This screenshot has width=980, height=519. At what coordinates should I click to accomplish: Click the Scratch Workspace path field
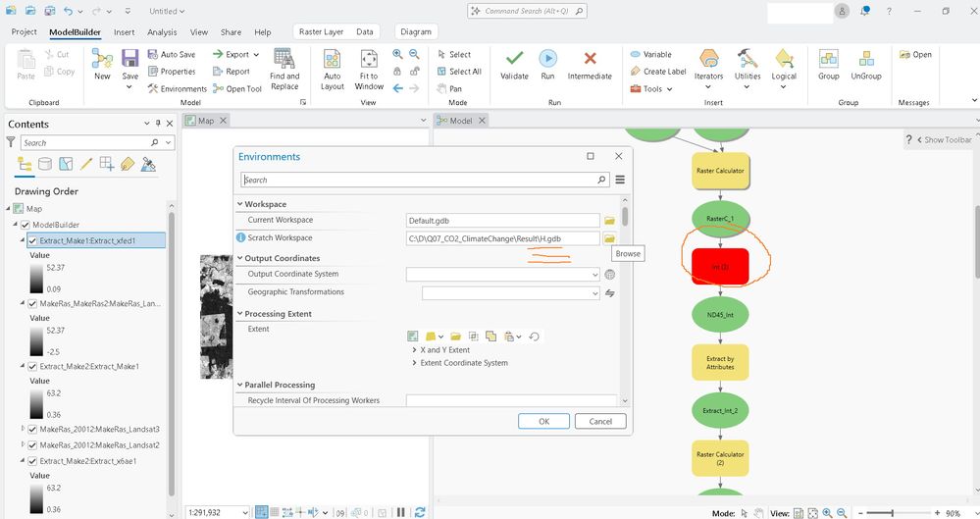click(502, 238)
